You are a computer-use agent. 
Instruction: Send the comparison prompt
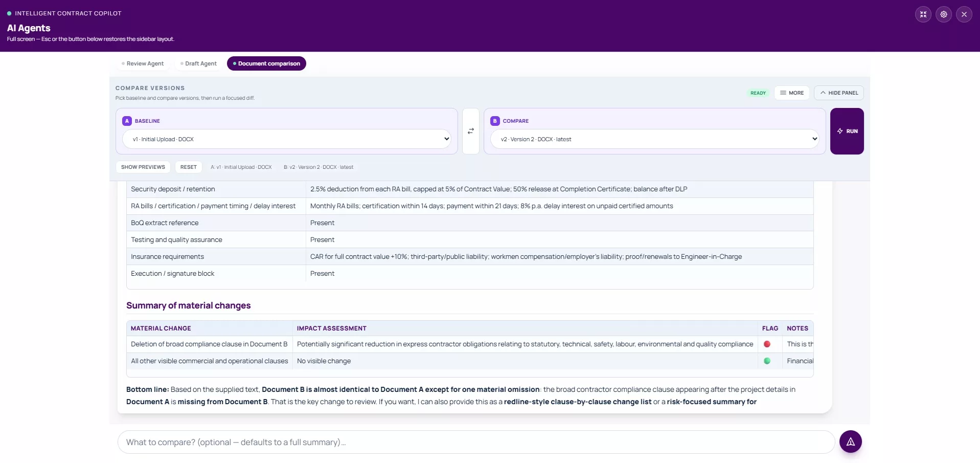[x=851, y=442]
